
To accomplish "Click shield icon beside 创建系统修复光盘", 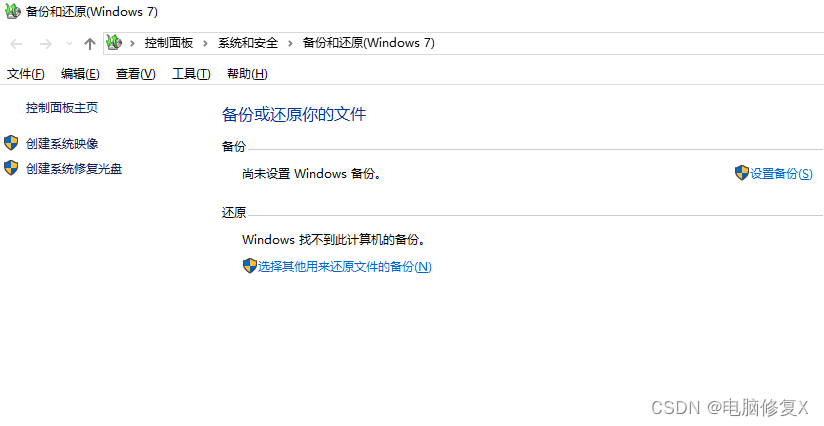I will (11, 168).
